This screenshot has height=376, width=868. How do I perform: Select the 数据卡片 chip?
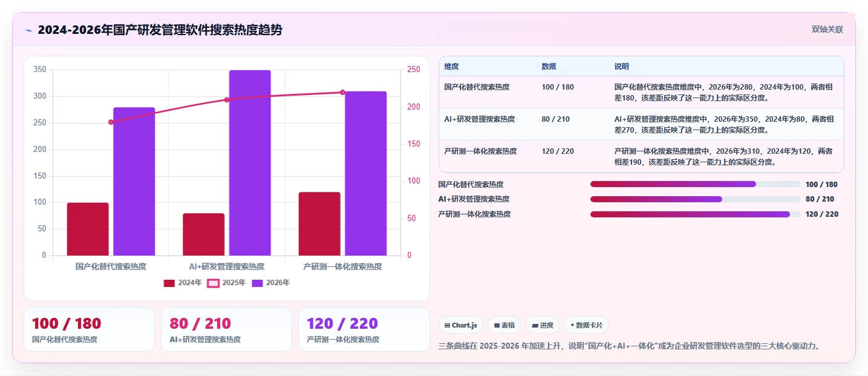pyautogui.click(x=587, y=325)
